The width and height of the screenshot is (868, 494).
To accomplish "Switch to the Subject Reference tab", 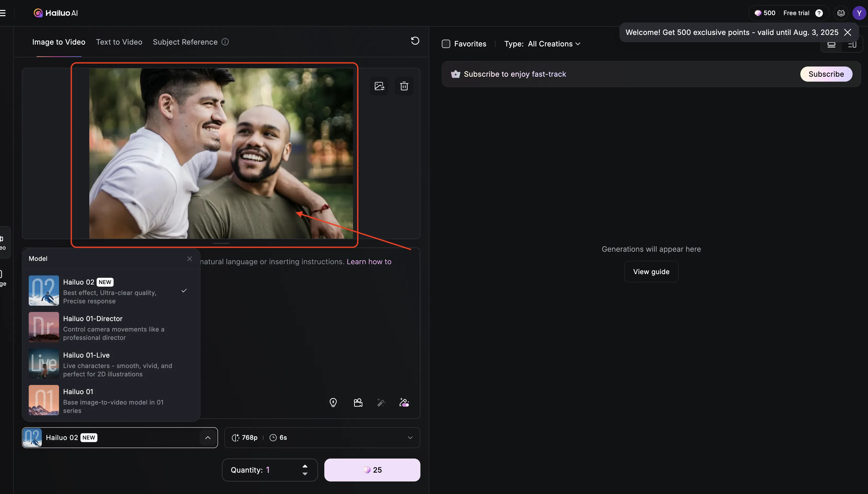I will [185, 42].
